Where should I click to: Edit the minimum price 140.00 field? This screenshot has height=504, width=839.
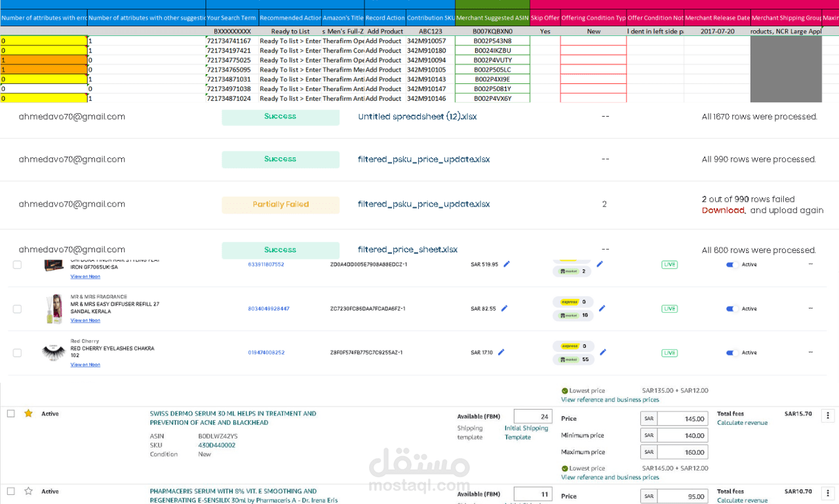(682, 436)
